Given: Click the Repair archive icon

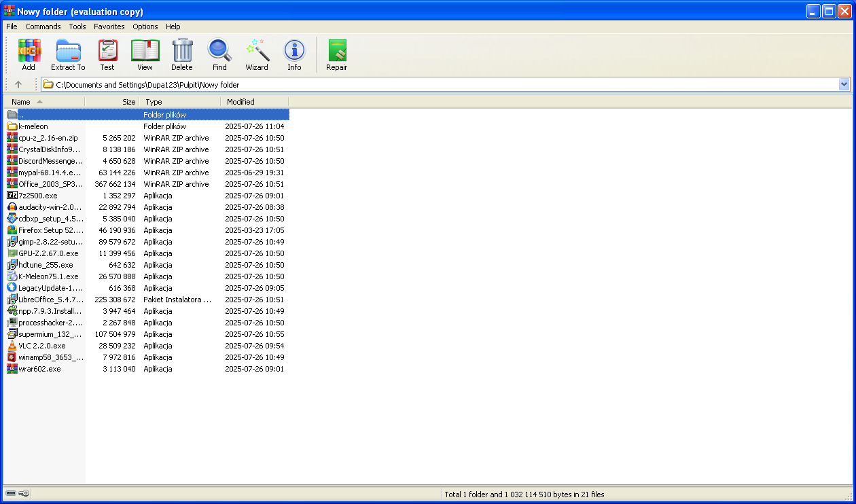Looking at the screenshot, I should [x=337, y=54].
